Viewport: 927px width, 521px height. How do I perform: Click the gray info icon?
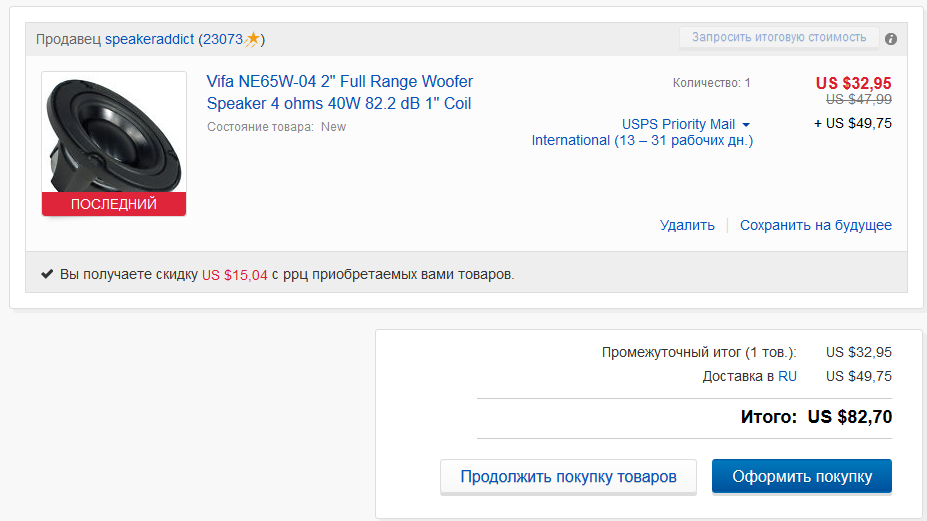pyautogui.click(x=891, y=39)
